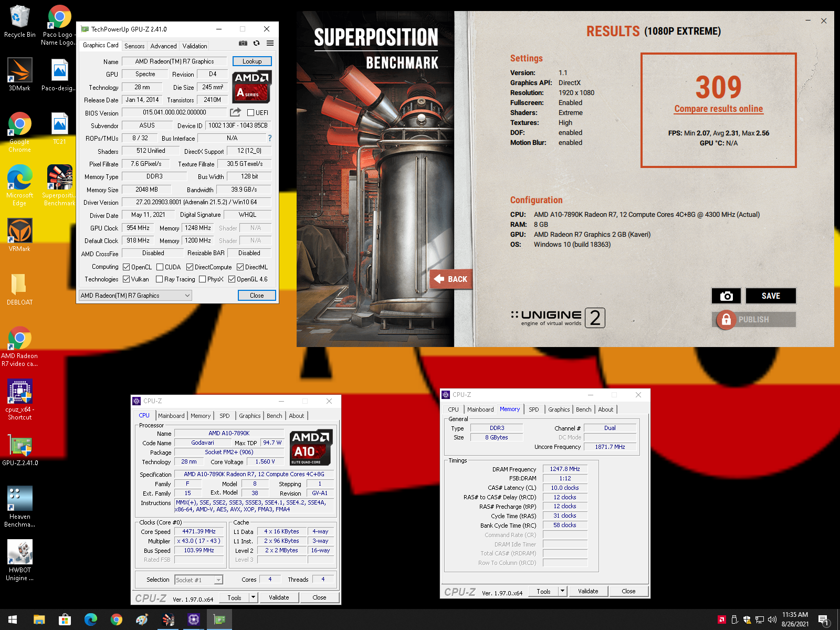The image size is (840, 630).
Task: Click the Superposition screenshot camera button
Action: point(726,296)
